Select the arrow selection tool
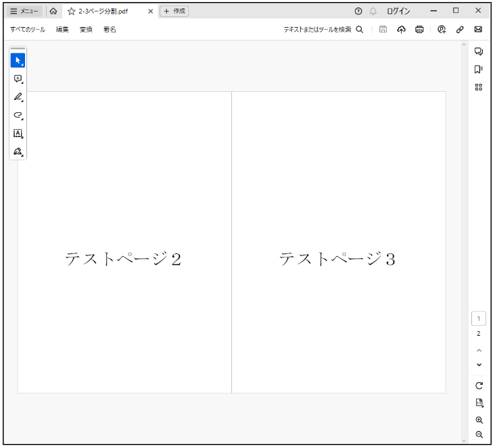 (18, 60)
